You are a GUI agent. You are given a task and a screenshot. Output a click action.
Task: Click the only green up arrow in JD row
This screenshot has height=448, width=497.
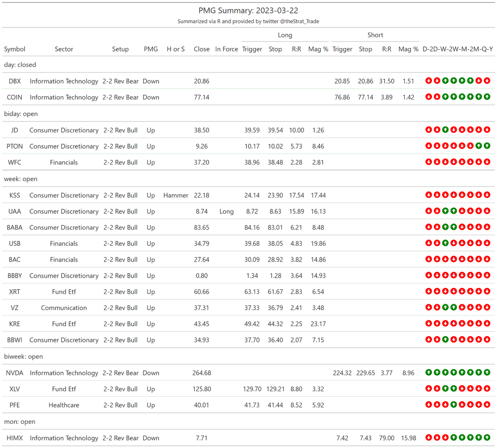coord(445,130)
